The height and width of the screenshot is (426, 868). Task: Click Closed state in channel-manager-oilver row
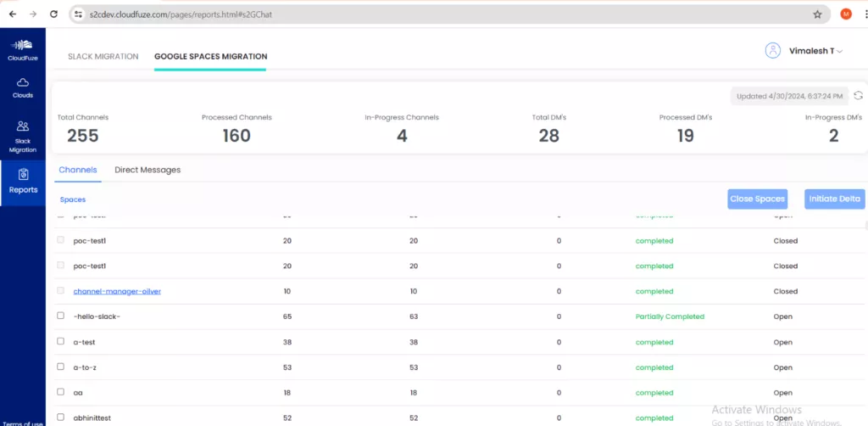(786, 291)
